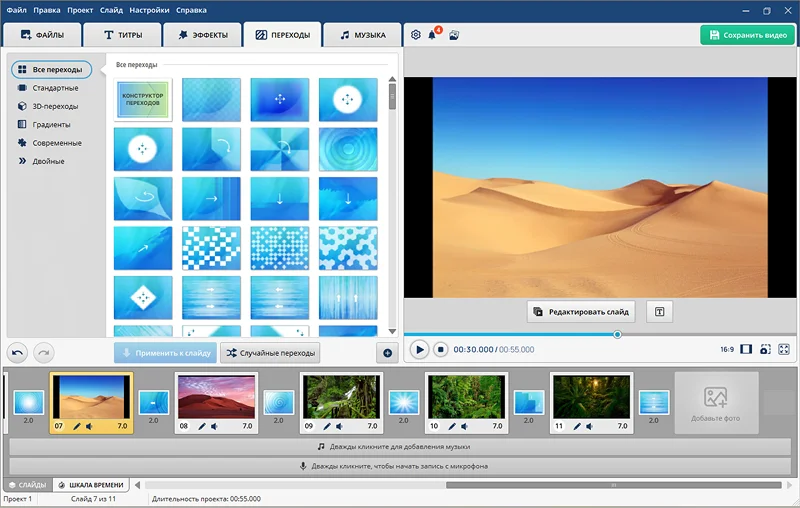Screen dimensions: 800x508
Task: Switch to Шкала времени view tab
Action: click(91, 485)
